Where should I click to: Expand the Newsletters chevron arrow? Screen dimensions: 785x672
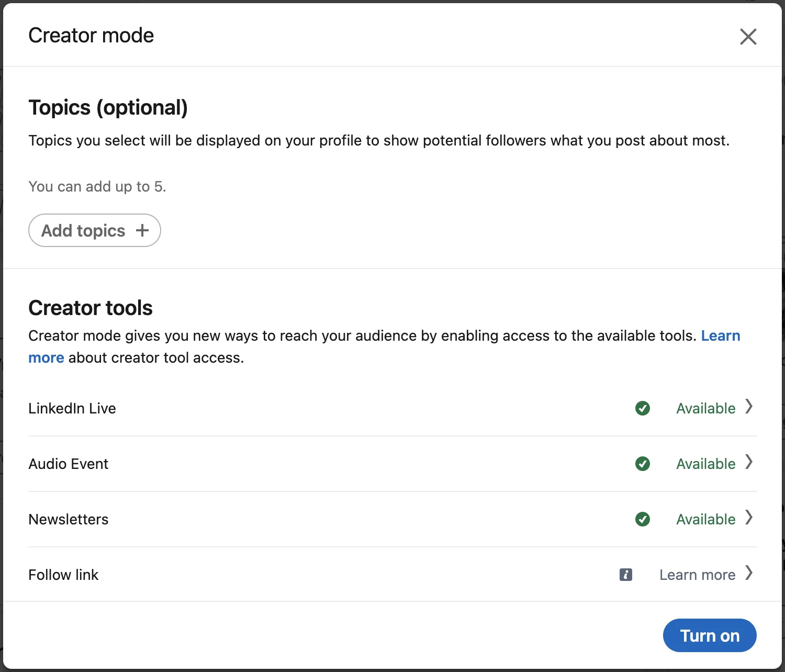pos(749,517)
